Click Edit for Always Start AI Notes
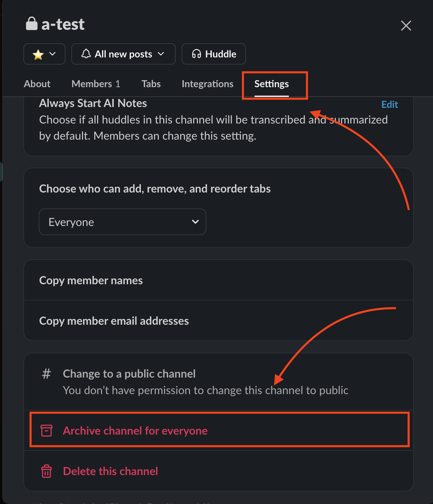 [390, 105]
